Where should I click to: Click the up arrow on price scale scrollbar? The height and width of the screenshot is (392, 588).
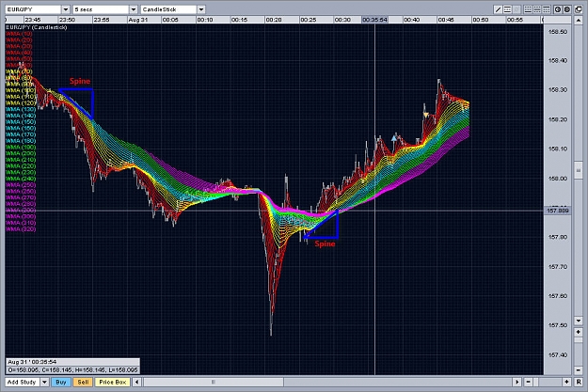pyautogui.click(x=579, y=20)
